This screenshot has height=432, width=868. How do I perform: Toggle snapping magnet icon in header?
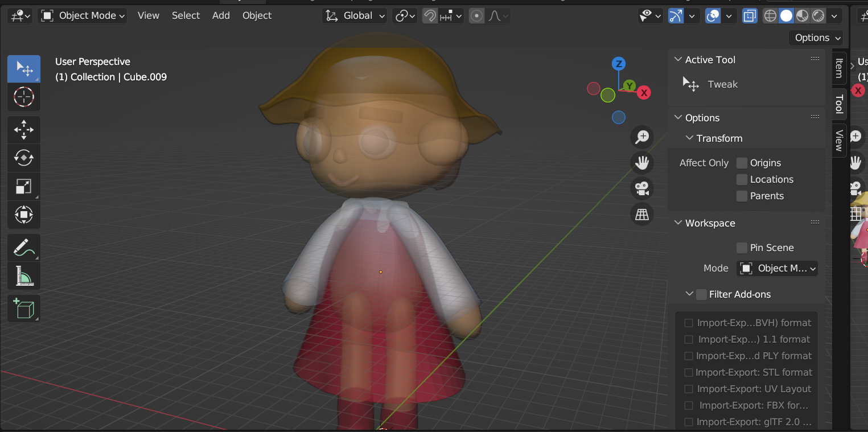point(430,16)
